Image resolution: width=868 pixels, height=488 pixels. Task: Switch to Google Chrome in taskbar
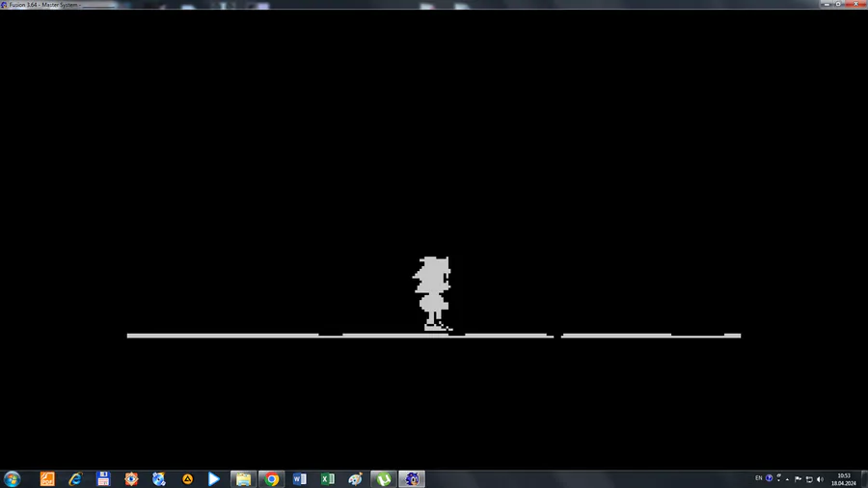pos(271,478)
